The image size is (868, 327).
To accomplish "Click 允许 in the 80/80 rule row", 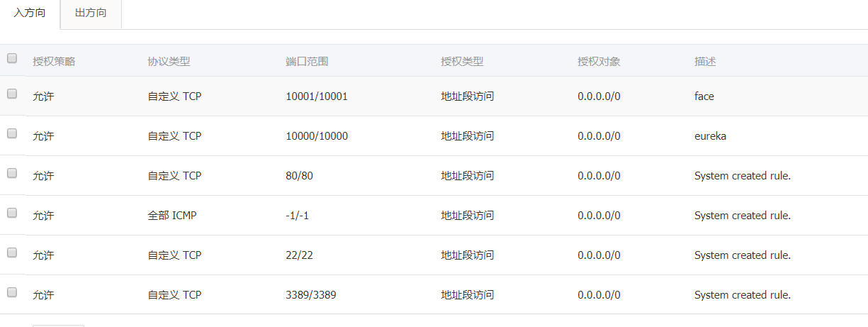I will pos(43,176).
